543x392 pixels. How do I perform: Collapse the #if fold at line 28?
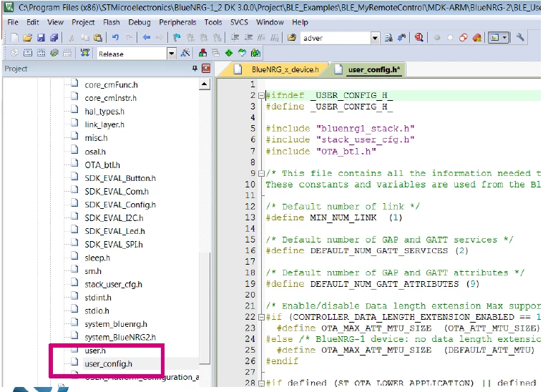[262, 383]
